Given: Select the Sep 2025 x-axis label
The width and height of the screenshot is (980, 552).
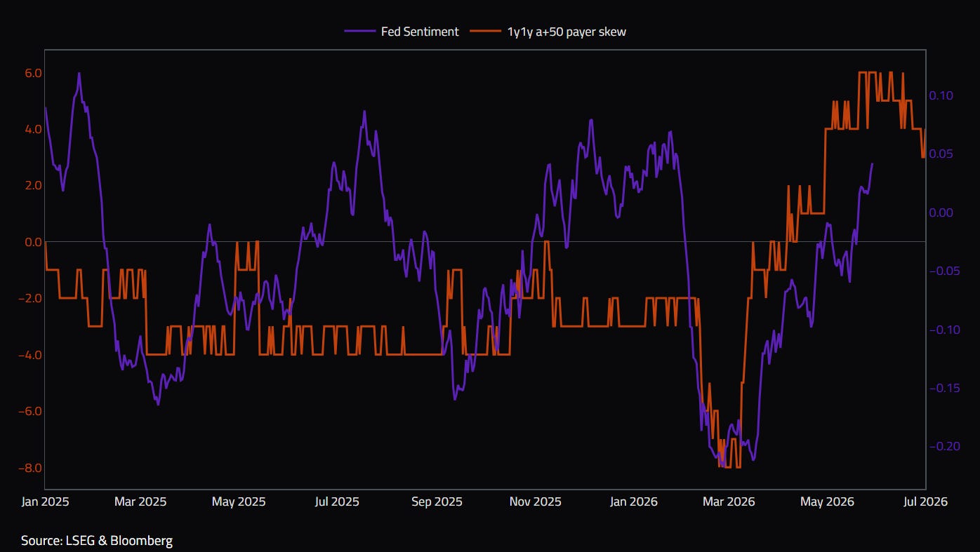Looking at the screenshot, I should pos(437,501).
